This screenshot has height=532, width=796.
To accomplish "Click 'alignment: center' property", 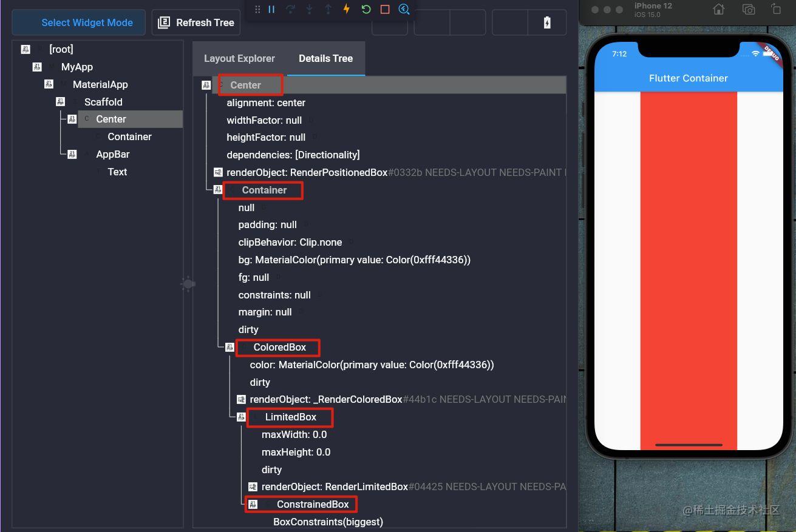I will click(266, 103).
